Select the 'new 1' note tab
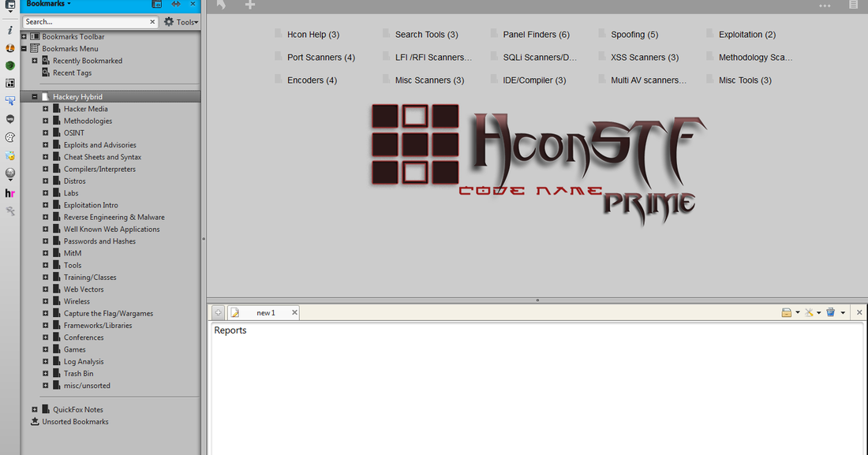 coord(263,313)
